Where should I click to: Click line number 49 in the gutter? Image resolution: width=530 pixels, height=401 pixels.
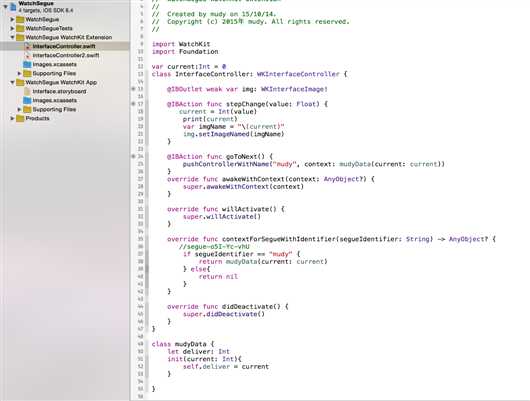(140, 344)
